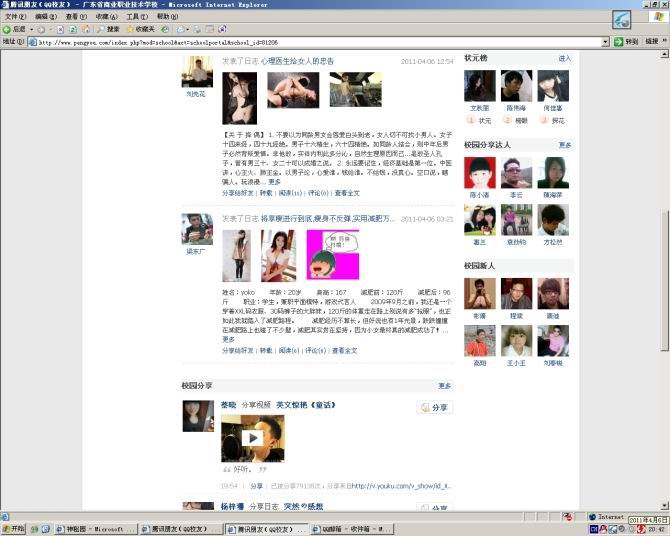The width and height of the screenshot is (670, 536).
Task: Click the History icon in toolbar
Action: (x=165, y=29)
